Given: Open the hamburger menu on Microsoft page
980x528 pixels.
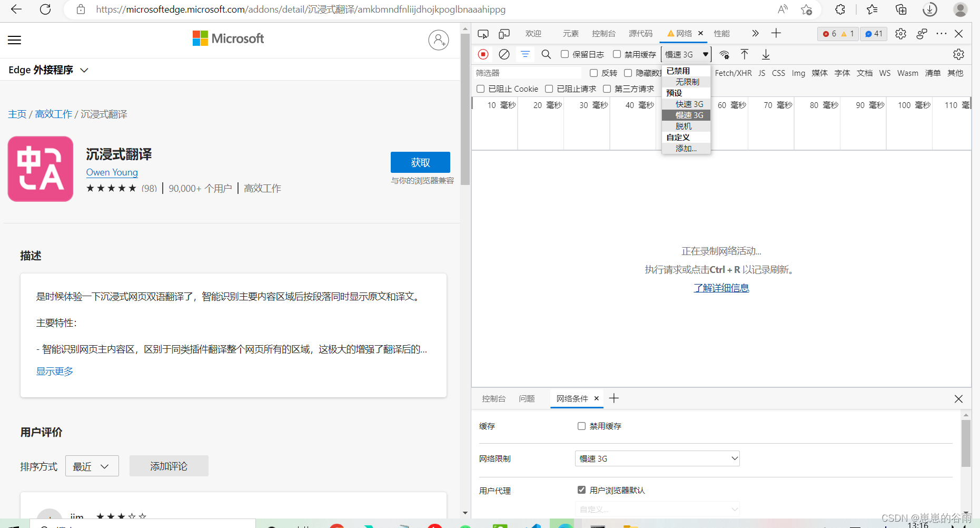Looking at the screenshot, I should click(x=15, y=40).
